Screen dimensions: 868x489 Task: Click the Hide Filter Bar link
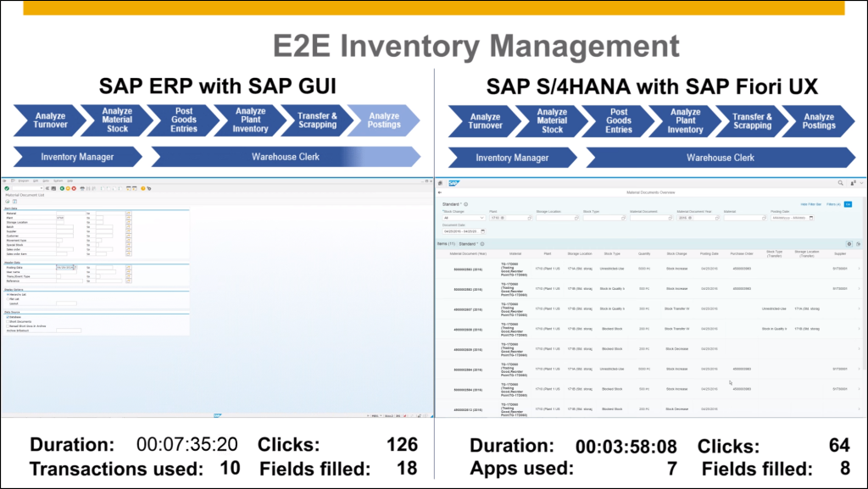tap(811, 204)
